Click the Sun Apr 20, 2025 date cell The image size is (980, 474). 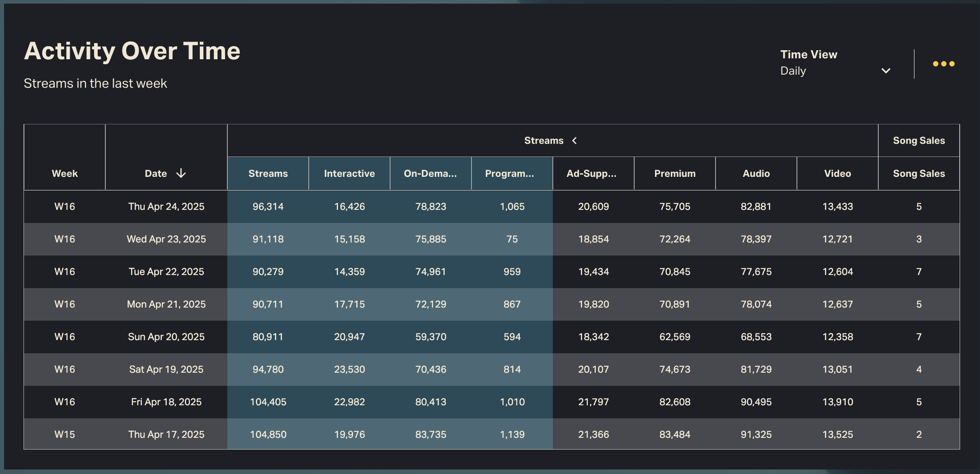[x=166, y=337]
